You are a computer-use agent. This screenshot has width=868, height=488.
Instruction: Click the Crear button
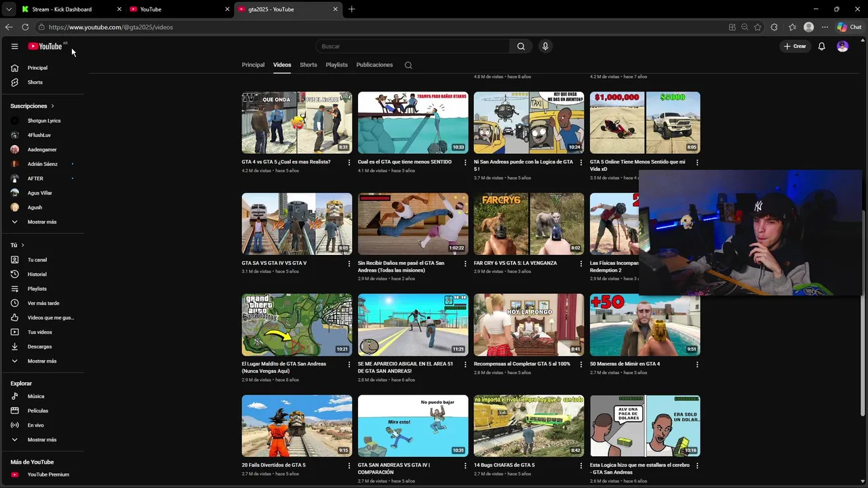(x=795, y=46)
